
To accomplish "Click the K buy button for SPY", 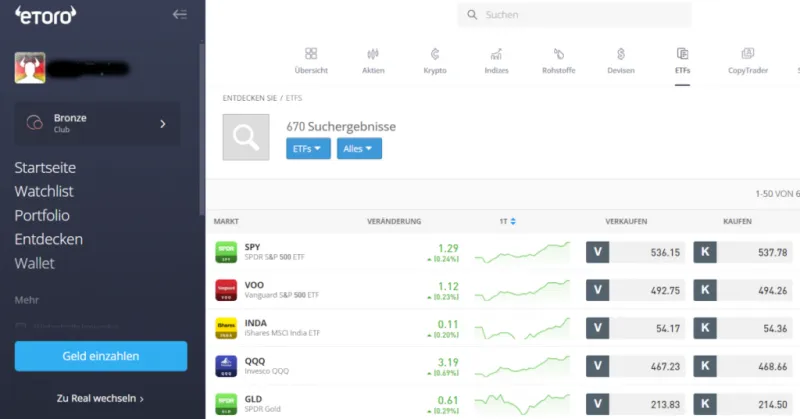I will point(705,252).
